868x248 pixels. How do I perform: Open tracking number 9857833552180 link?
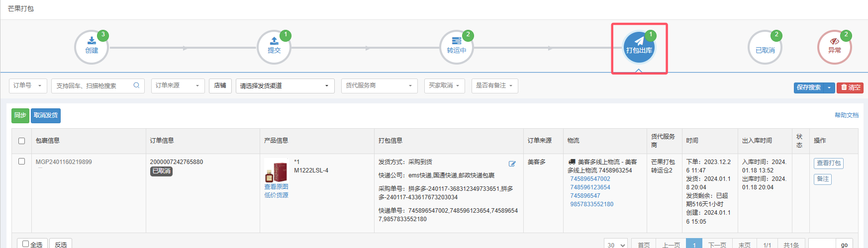click(591, 204)
